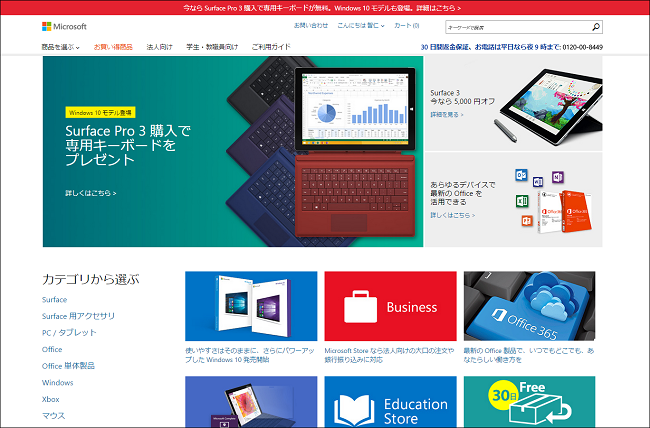Click the カテゴリから選ぶ heading
The height and width of the screenshot is (428, 650).
(91, 279)
